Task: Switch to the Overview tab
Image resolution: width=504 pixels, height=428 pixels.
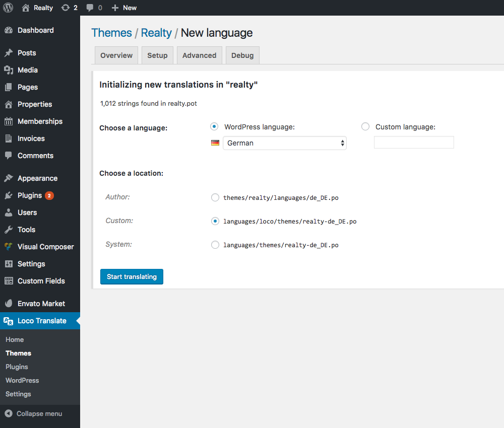Action: pos(116,55)
